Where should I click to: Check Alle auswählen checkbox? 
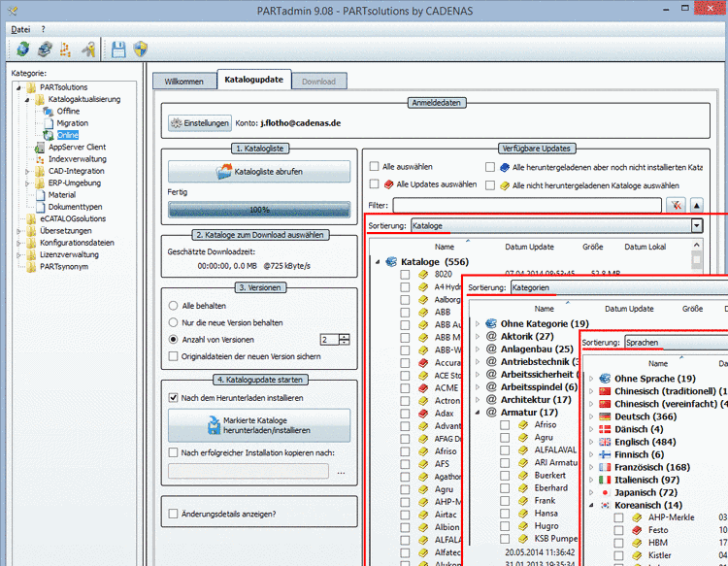(375, 166)
